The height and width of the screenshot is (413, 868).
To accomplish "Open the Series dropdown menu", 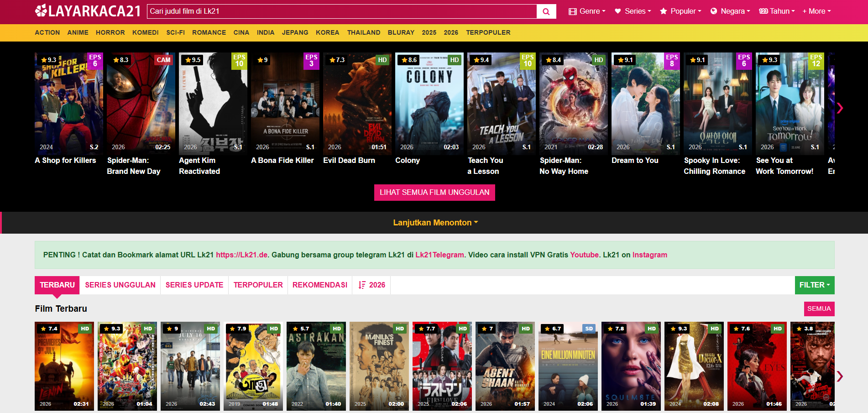I will click(x=633, y=11).
